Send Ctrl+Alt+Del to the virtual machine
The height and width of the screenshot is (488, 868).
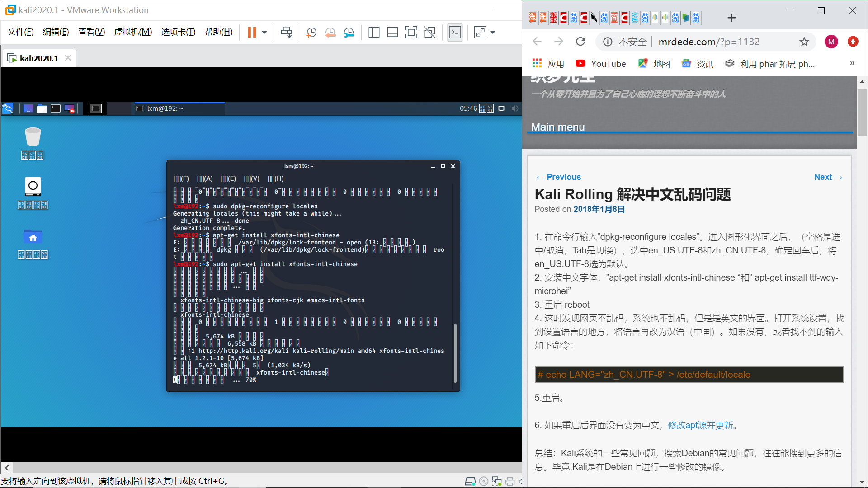(286, 32)
